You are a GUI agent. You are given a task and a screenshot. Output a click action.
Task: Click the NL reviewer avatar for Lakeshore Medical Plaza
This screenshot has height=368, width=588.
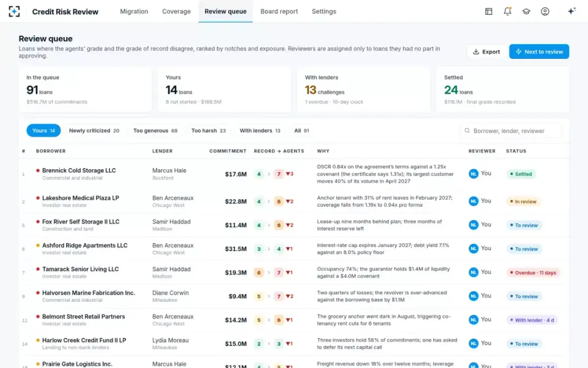[473, 201]
